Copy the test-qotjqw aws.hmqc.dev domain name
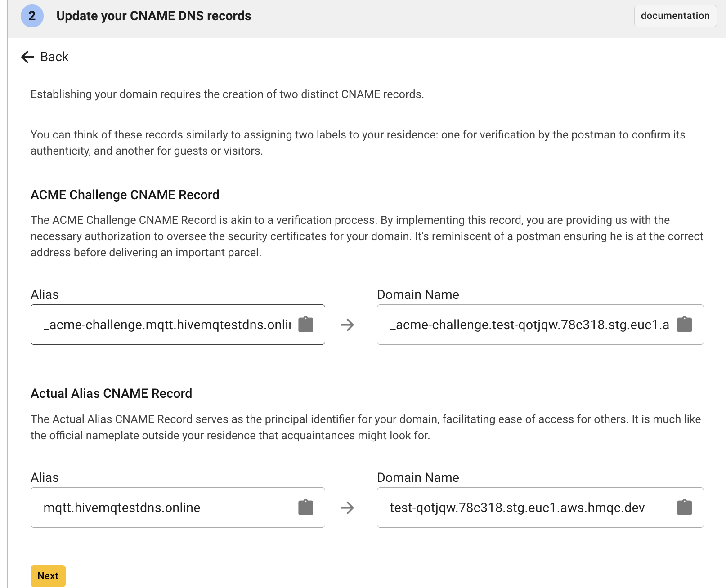The width and height of the screenshot is (726, 588). click(685, 508)
